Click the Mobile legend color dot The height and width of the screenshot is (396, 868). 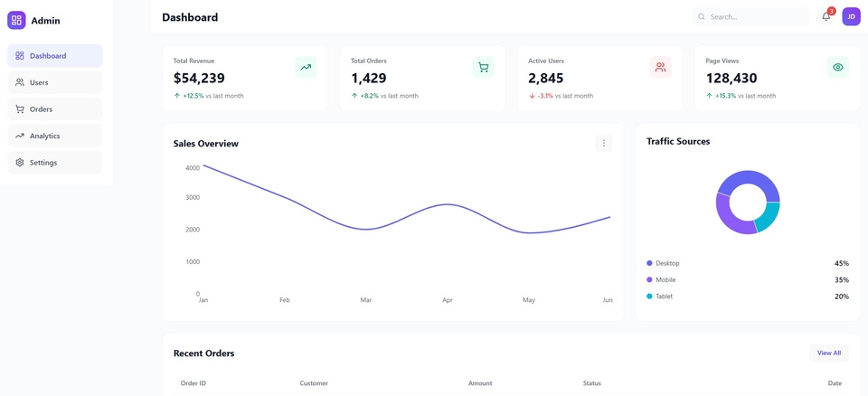649,279
